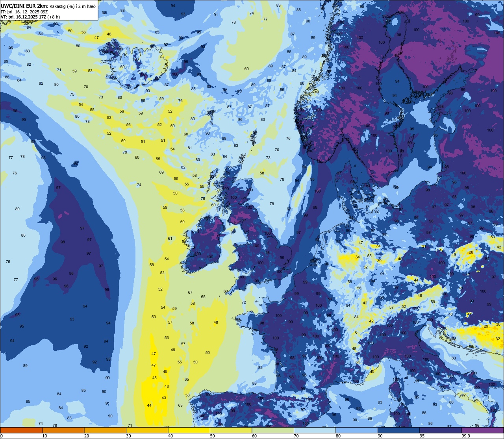The width and height of the screenshot is (504, 439).
Task: Choose the light green 60–70 legend segment
Action: (273, 430)
